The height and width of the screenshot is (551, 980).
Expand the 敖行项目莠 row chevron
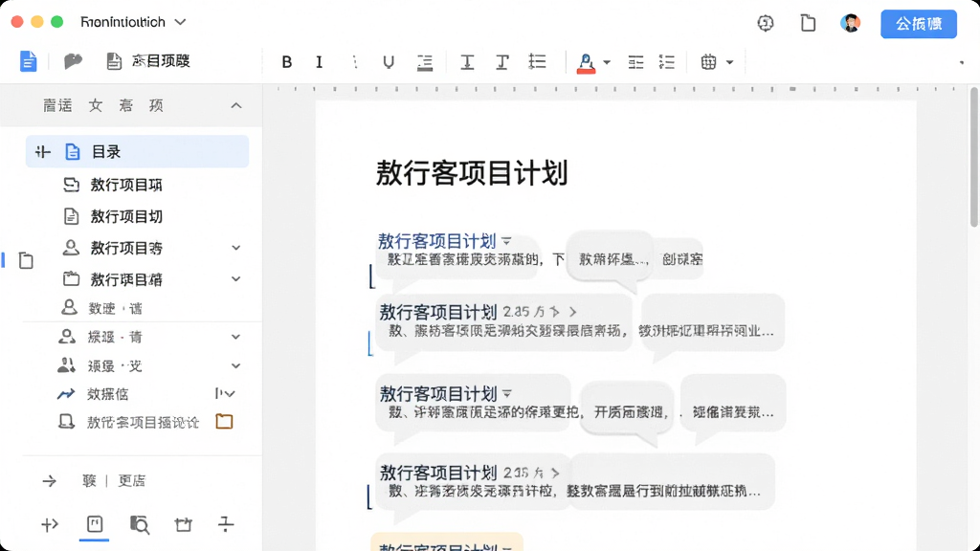click(235, 248)
